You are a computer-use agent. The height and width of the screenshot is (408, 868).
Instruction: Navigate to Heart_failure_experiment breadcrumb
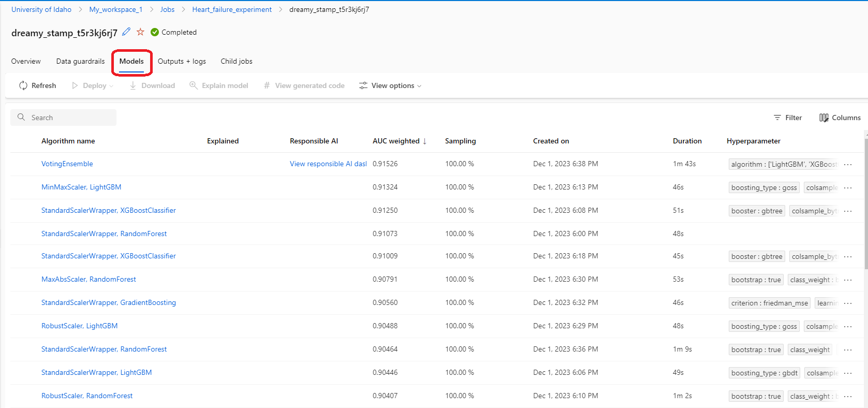pyautogui.click(x=232, y=9)
